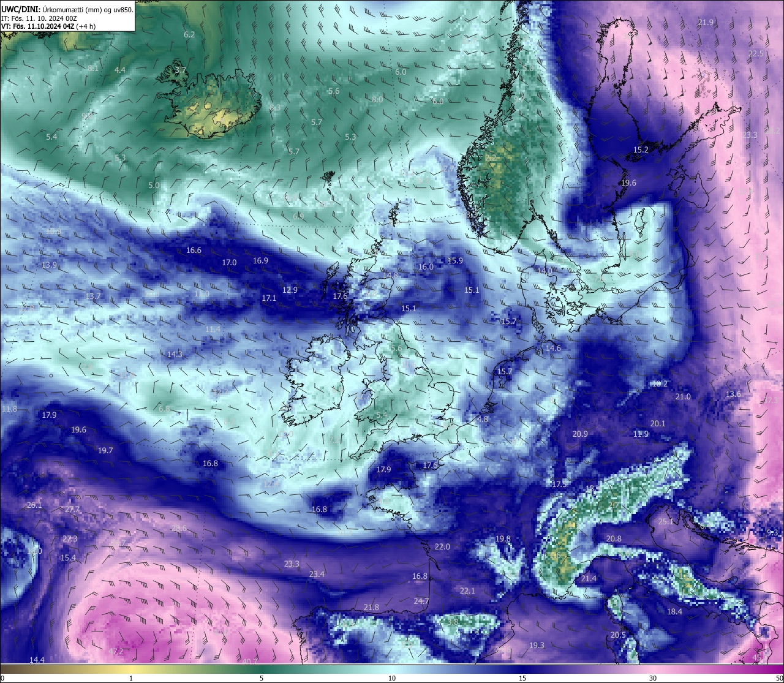Click the 15.4 value at left edge

point(68,558)
